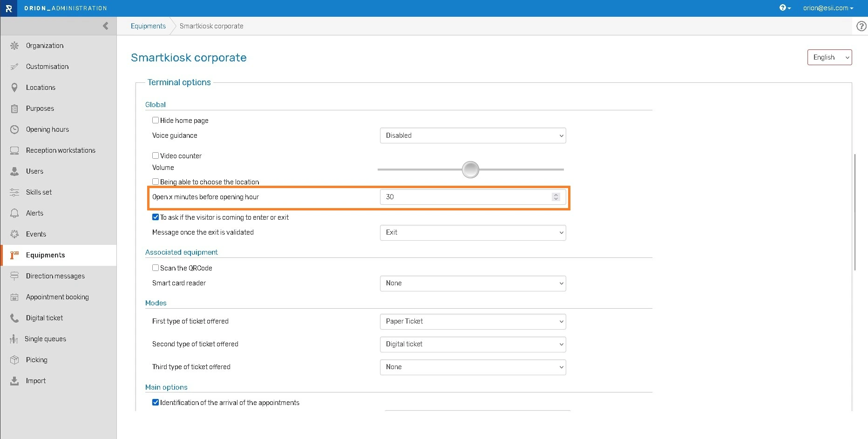Enable Scan the QRCode checkbox
This screenshot has width=868, height=439.
click(x=156, y=268)
